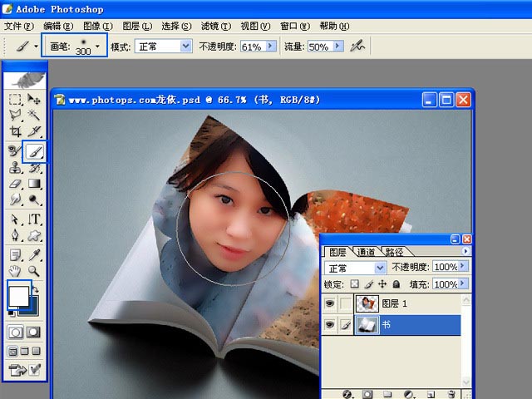
Task: Select the Move tool in toolbox
Action: pos(35,99)
